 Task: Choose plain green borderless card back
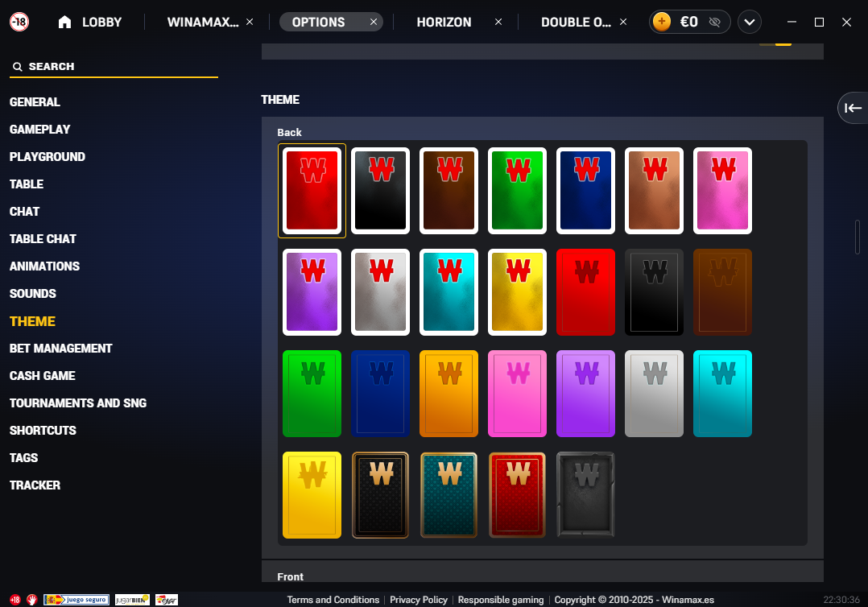click(x=312, y=394)
